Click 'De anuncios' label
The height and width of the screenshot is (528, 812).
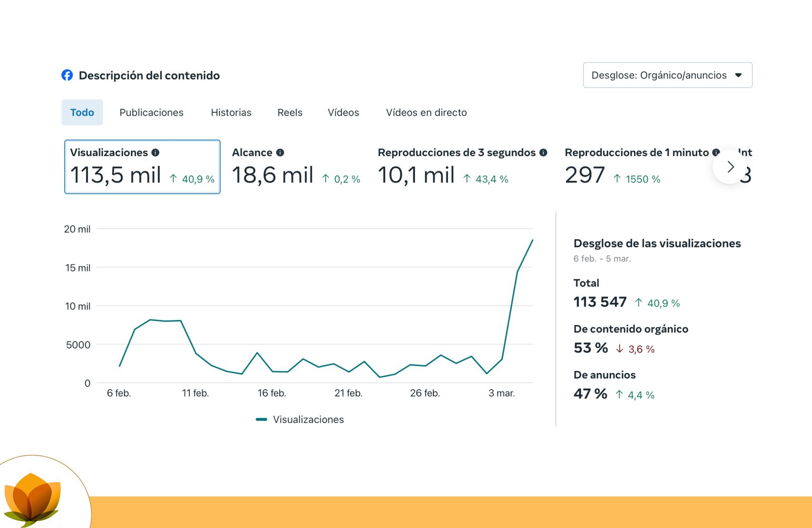pos(604,375)
